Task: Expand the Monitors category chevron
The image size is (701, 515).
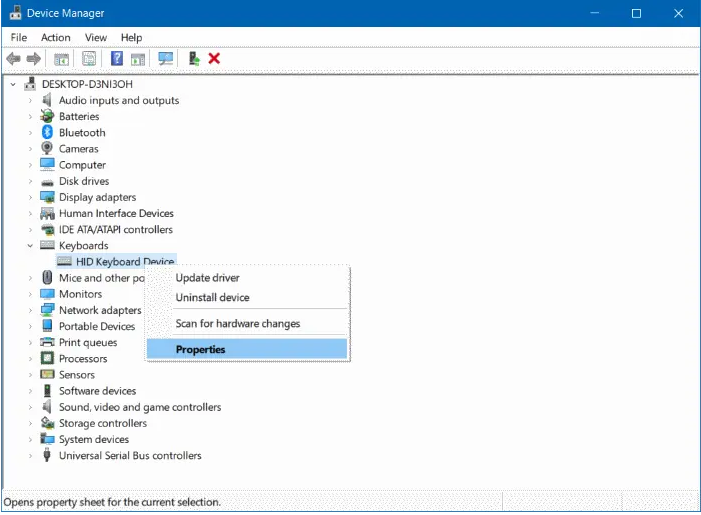Action: (x=30, y=294)
